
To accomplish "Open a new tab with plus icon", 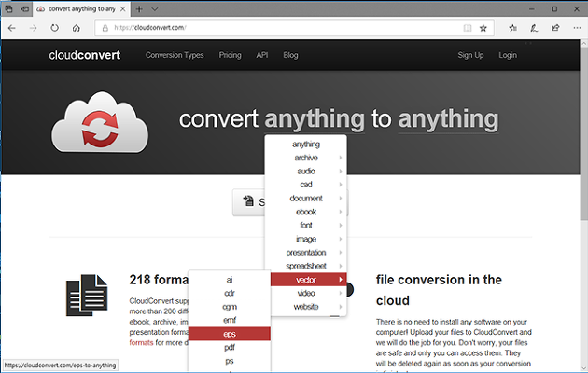I will [x=139, y=9].
